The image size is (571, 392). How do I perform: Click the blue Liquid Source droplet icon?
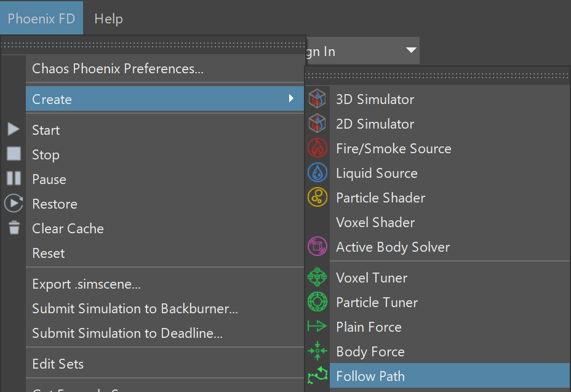[317, 172]
